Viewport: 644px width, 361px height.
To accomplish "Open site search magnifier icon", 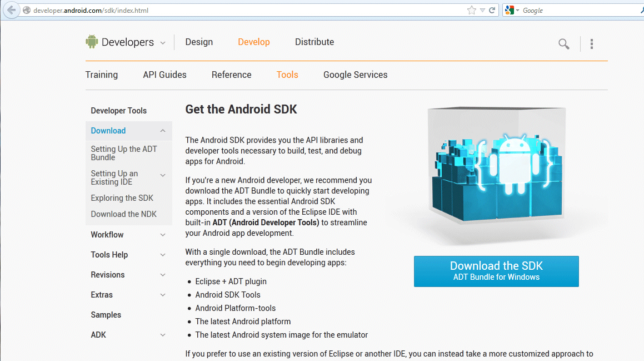I will tap(564, 43).
